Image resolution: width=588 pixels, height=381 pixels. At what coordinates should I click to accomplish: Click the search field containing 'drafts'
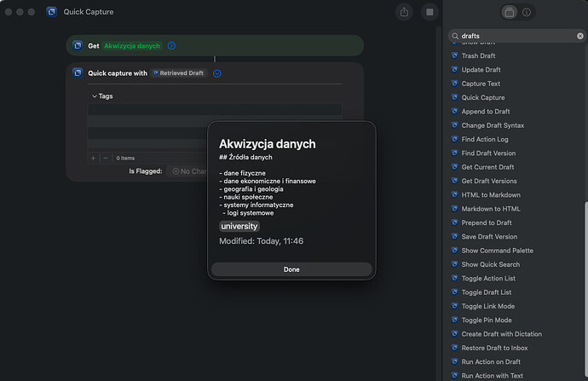516,36
